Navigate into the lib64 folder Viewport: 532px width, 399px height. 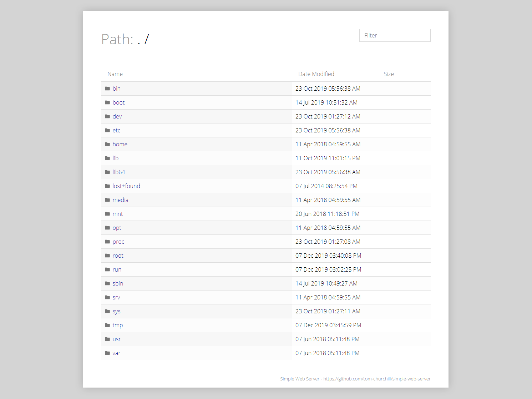click(119, 172)
